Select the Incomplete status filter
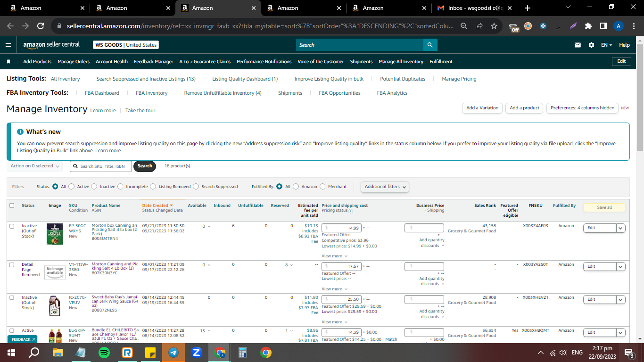This screenshot has width=644, height=362. pos(120,187)
